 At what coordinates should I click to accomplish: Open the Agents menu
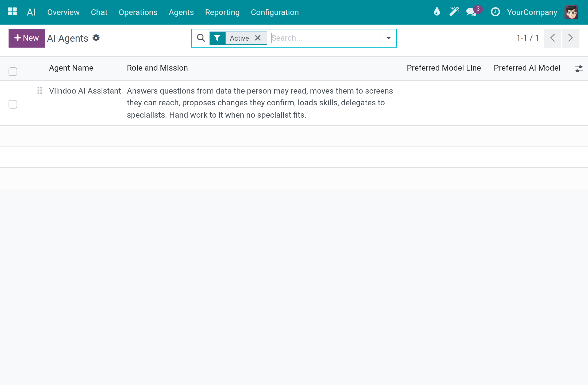point(181,12)
